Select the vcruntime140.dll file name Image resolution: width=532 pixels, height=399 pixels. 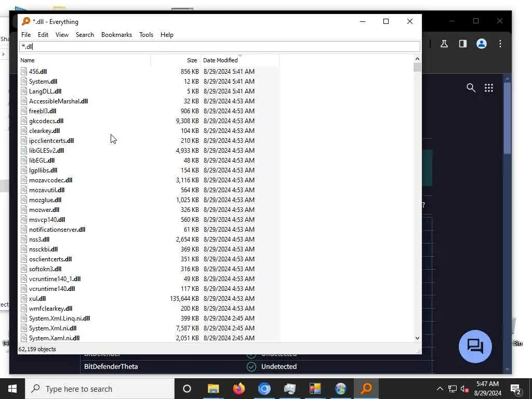pos(52,288)
